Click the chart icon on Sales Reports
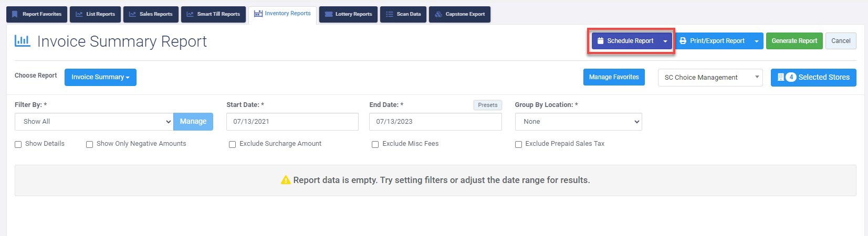The image size is (868, 236). (x=133, y=14)
